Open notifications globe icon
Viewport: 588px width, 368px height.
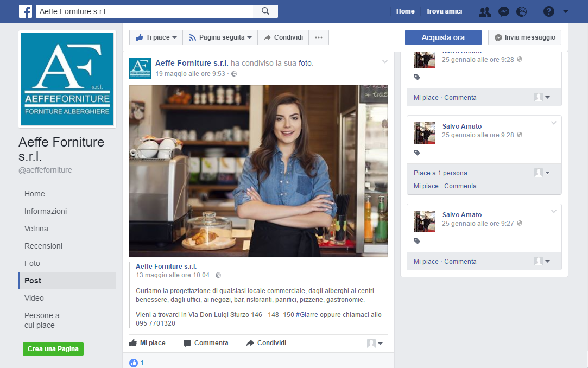tap(522, 11)
